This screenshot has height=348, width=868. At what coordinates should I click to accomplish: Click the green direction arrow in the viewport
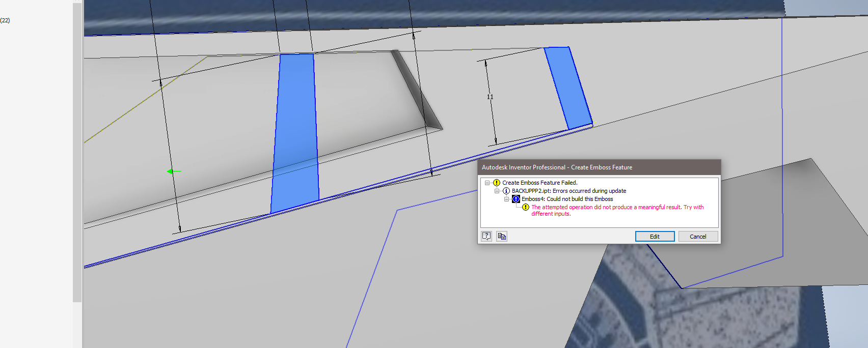[173, 171]
